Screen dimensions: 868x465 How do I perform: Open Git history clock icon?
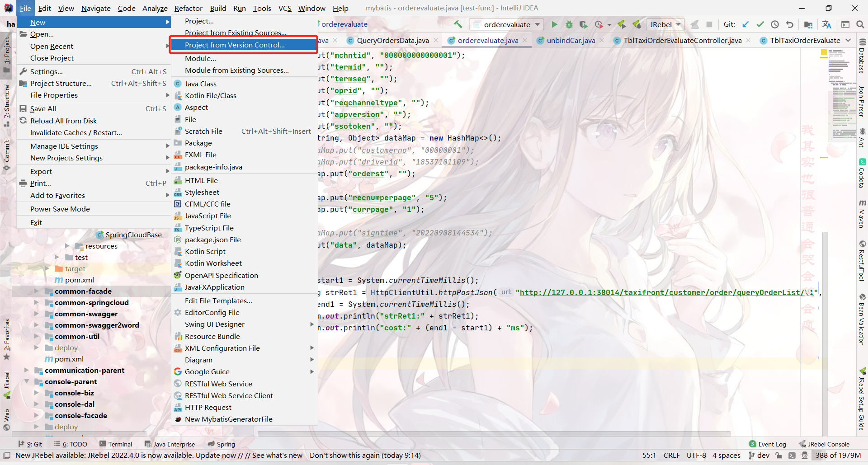point(775,24)
